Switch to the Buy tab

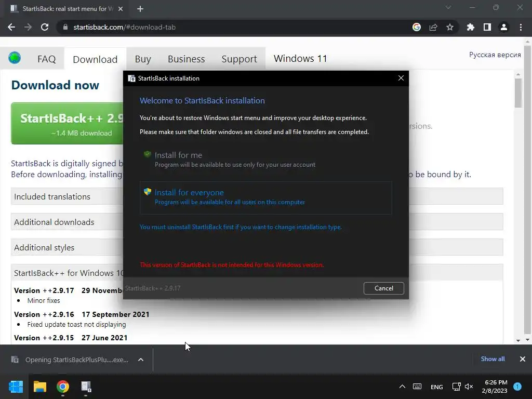click(143, 59)
